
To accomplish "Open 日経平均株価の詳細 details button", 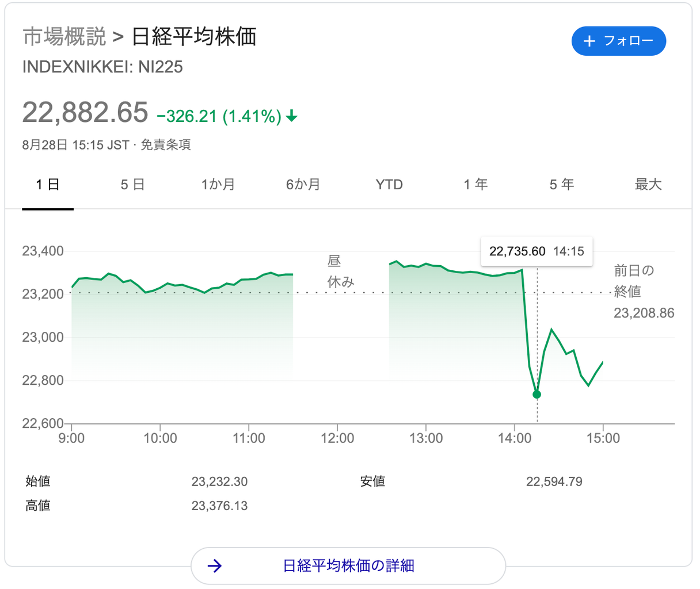I will [348, 566].
